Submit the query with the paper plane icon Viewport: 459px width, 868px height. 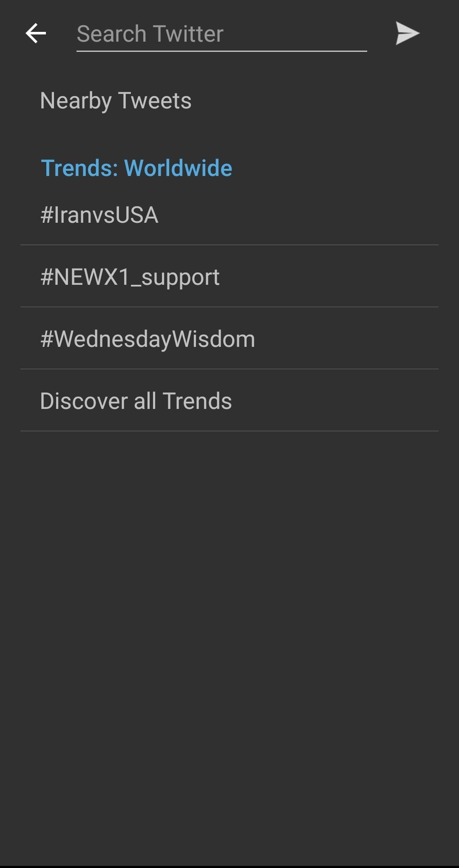click(408, 33)
